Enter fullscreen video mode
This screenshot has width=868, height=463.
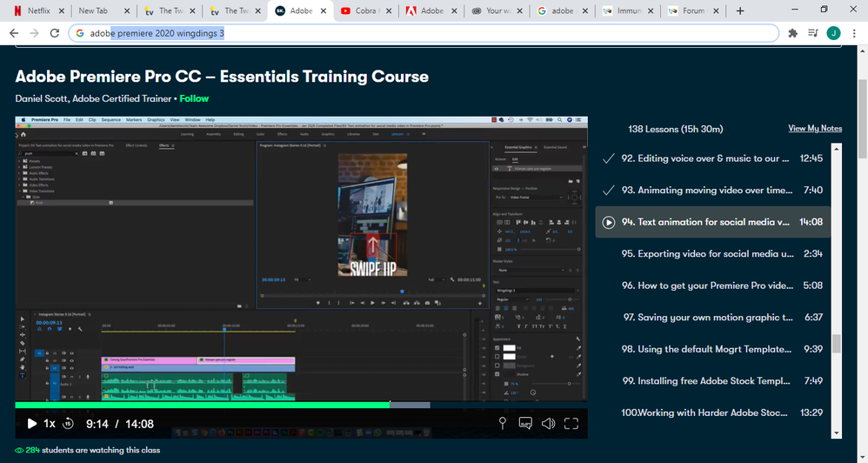pyautogui.click(x=571, y=424)
